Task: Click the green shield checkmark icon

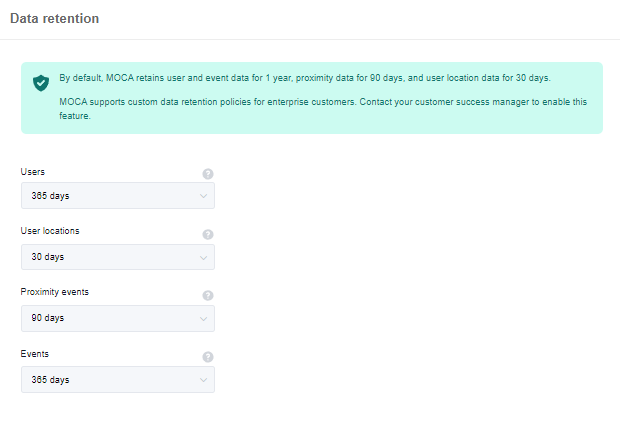Action: 41,83
